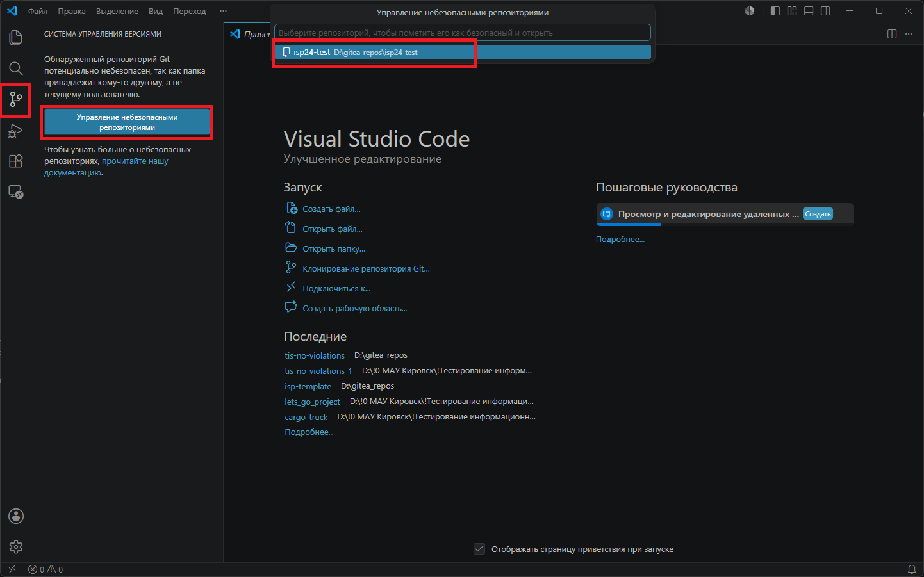Toggle the secondary side bar layout icon

pos(825,11)
